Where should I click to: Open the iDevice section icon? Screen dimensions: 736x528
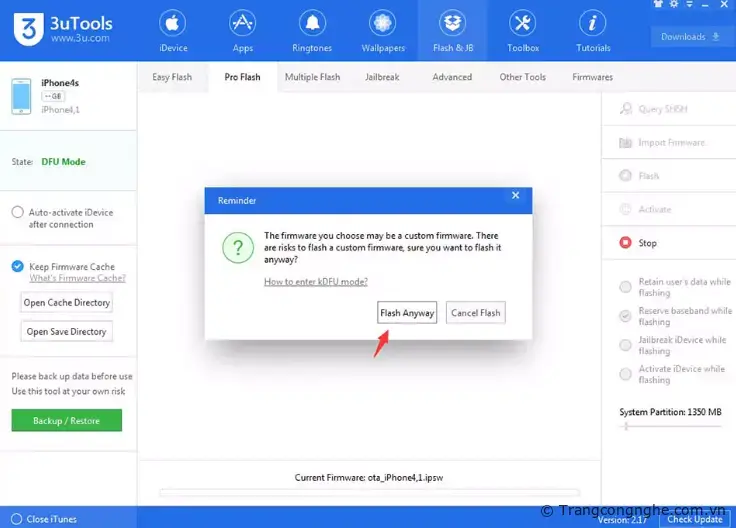pyautogui.click(x=173, y=24)
